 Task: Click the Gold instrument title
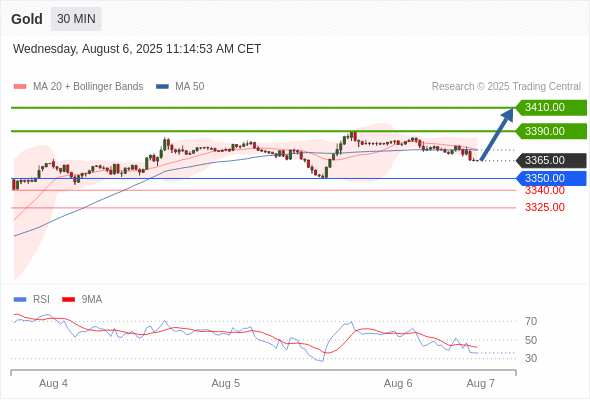(27, 19)
